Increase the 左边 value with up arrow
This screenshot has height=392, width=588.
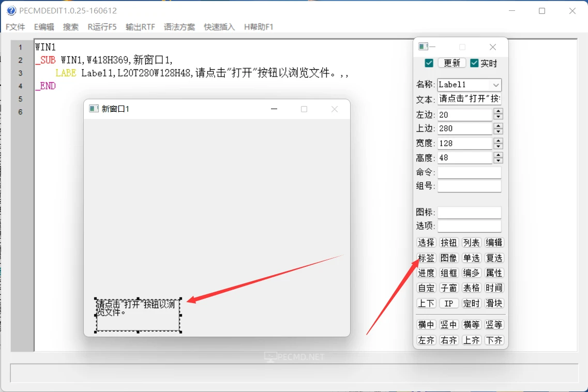pyautogui.click(x=498, y=111)
